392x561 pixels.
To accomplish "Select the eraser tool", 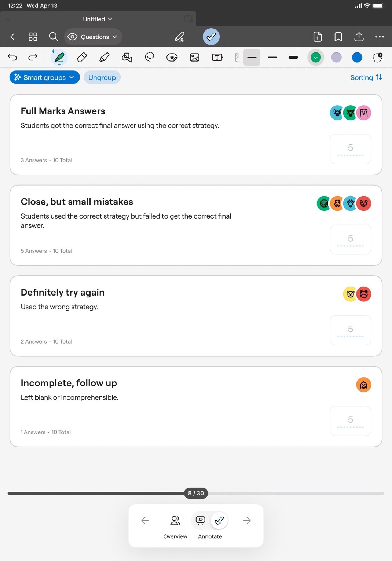I will pos(82,58).
